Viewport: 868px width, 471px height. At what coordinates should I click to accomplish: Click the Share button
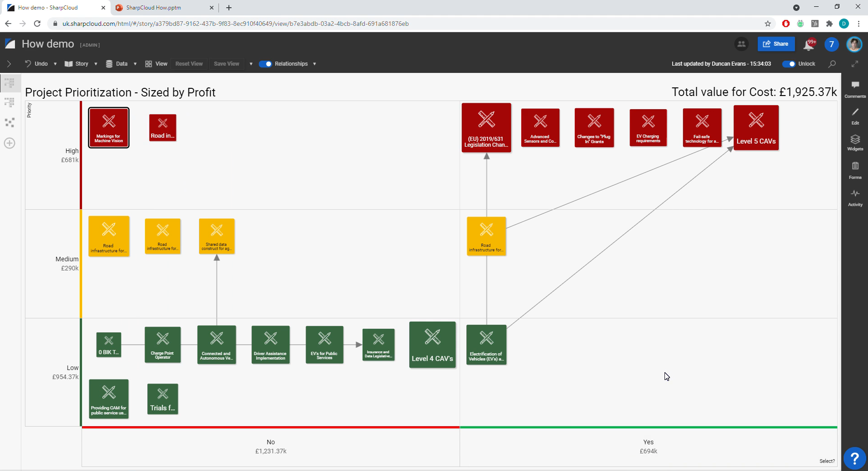(x=776, y=43)
